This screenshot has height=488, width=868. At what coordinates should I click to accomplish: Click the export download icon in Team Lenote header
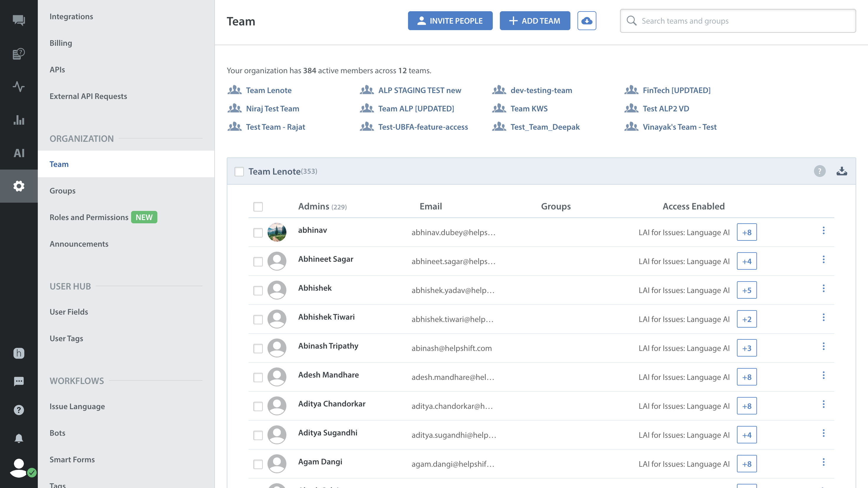pos(841,171)
